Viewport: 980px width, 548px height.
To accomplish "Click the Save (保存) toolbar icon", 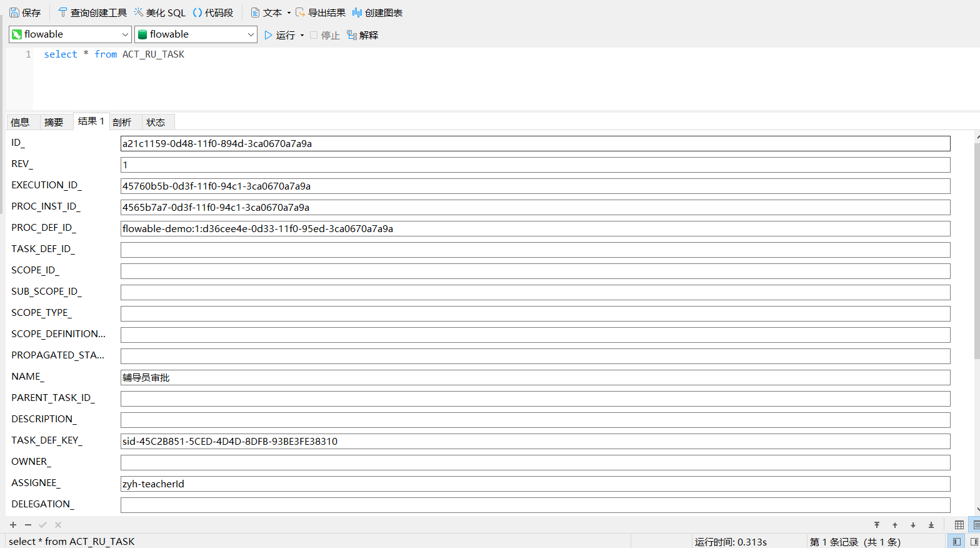I will pos(25,13).
